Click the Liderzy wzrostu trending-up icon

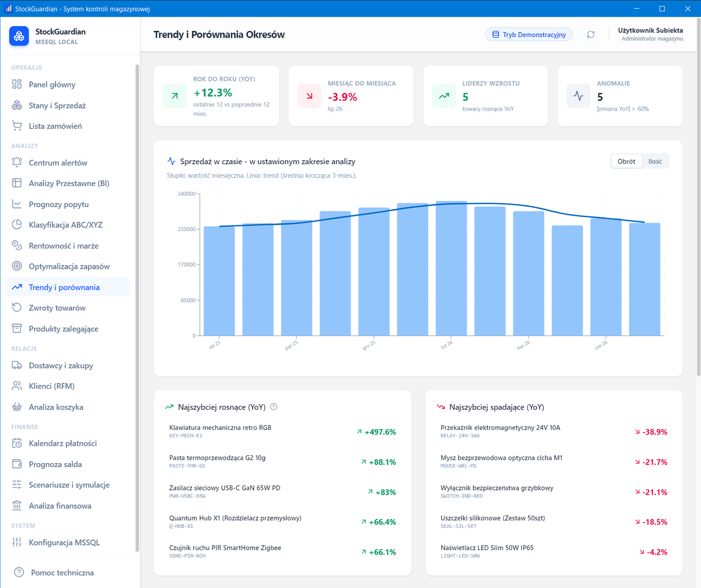pyautogui.click(x=444, y=96)
